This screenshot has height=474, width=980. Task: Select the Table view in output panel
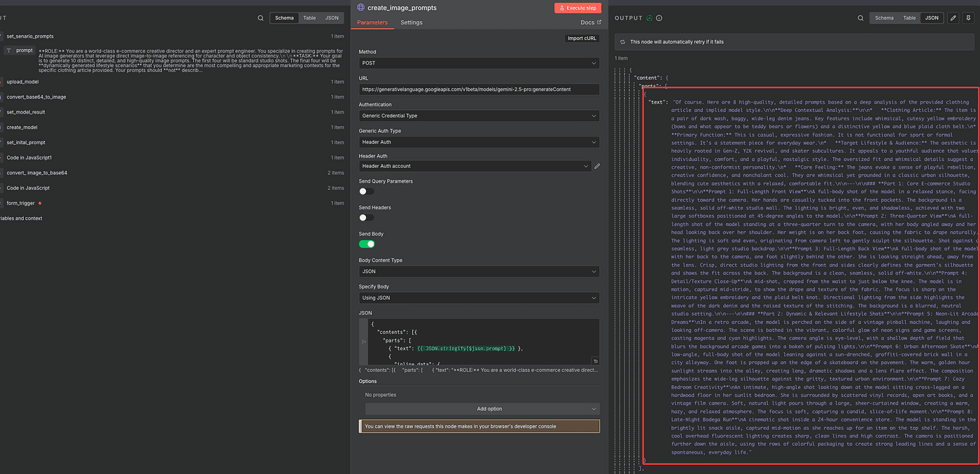pos(909,18)
